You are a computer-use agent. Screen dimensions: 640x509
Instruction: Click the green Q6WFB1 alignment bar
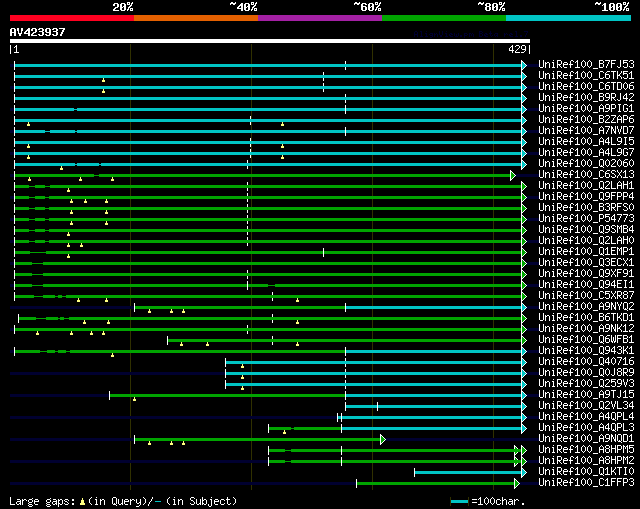point(344,340)
